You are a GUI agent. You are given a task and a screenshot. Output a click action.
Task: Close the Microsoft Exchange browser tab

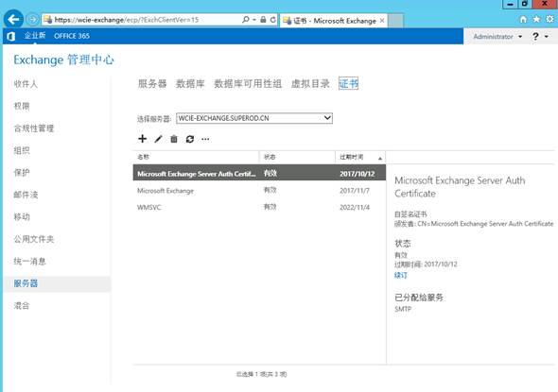point(382,21)
